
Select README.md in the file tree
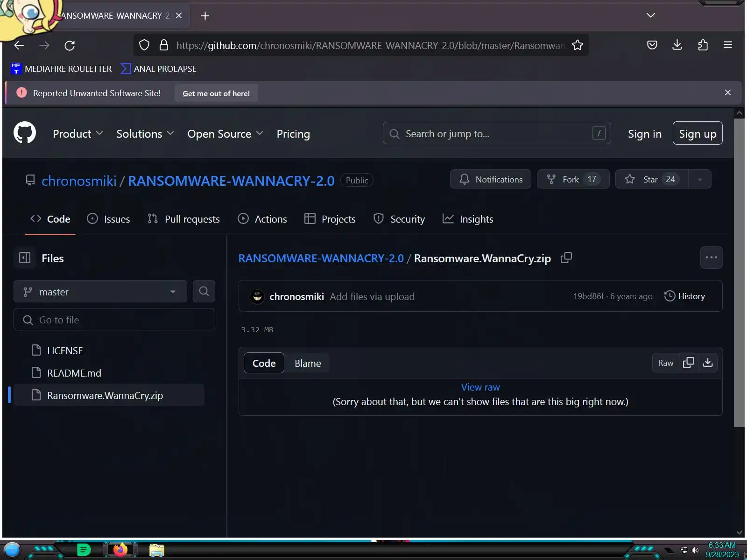coord(109,373)
